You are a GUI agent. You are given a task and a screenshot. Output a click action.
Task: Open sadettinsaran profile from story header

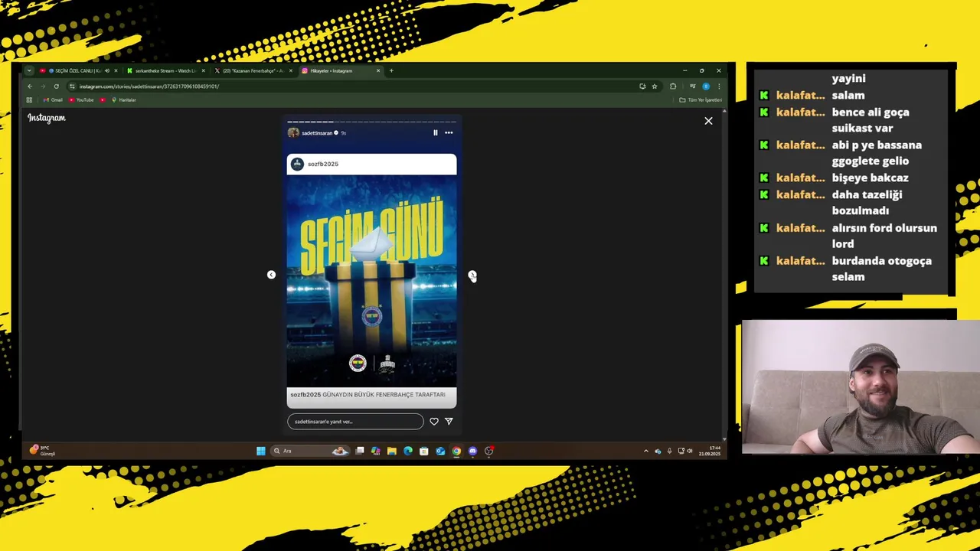click(x=317, y=133)
